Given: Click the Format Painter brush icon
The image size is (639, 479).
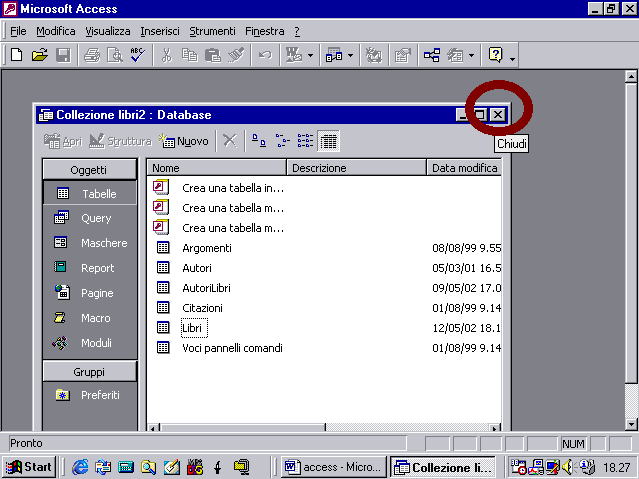Looking at the screenshot, I should click(x=236, y=55).
